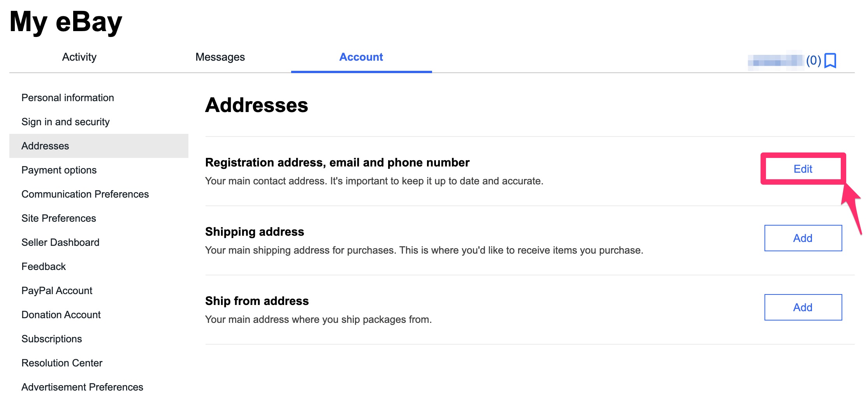Image resolution: width=868 pixels, height=417 pixels.
Task: Click the Registration address, email and phone heading
Action: click(337, 162)
